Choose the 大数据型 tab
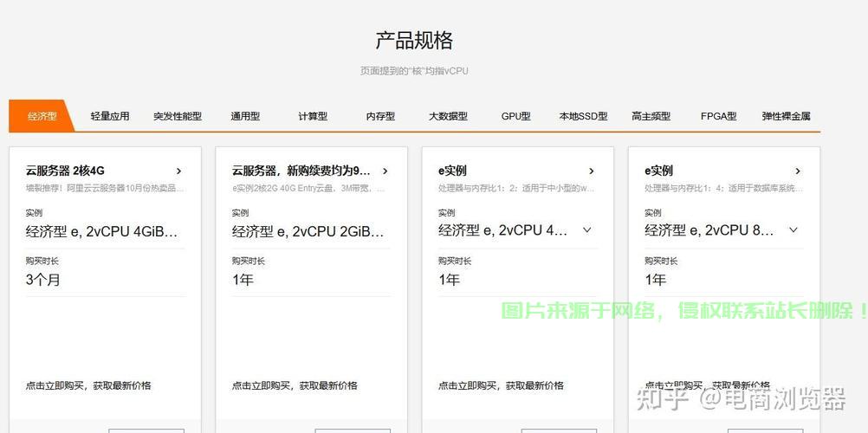 coord(448,116)
